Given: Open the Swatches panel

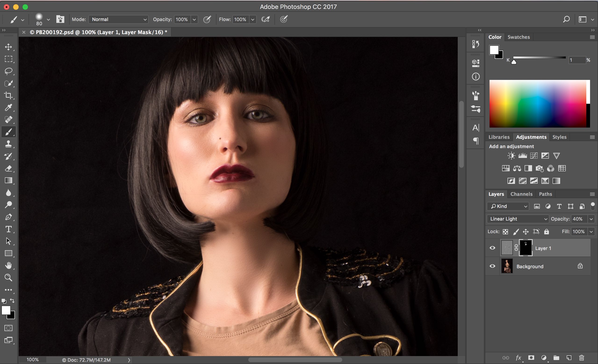Looking at the screenshot, I should [x=518, y=37].
